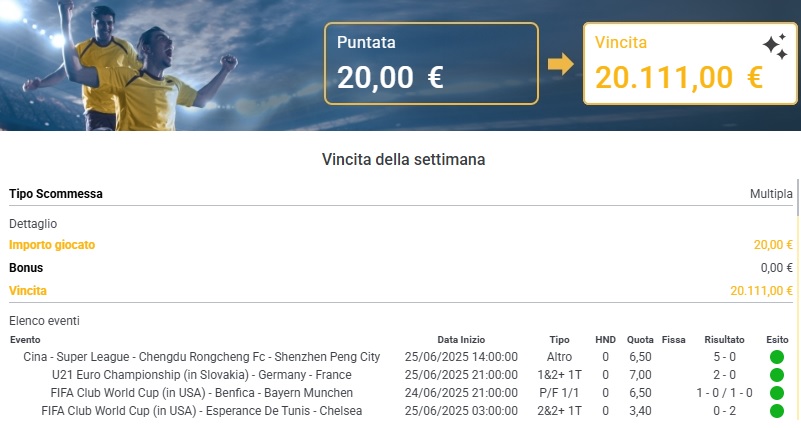This screenshot has width=801, height=428.
Task: Click the Quota column header
Action: click(x=640, y=340)
